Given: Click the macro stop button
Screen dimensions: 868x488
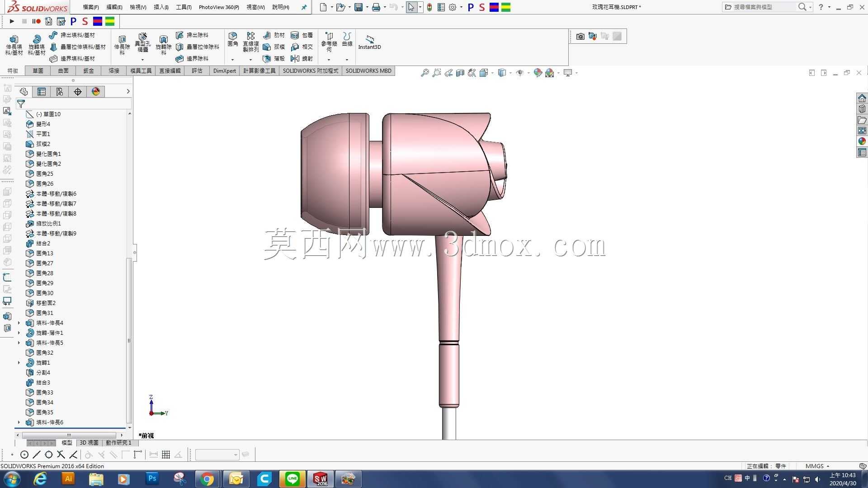Looking at the screenshot, I should click(x=24, y=21).
